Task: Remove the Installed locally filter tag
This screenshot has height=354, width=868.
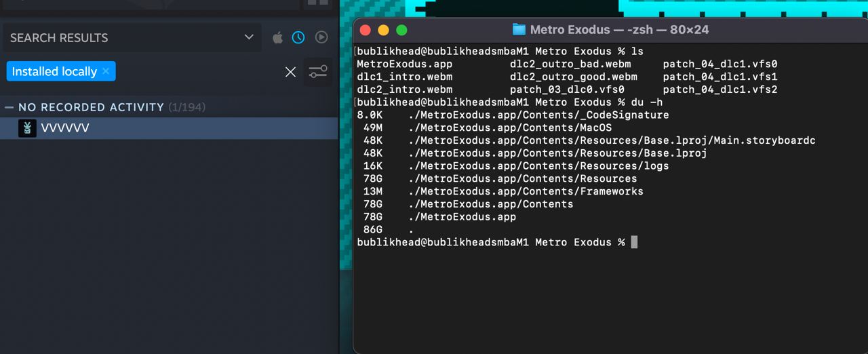Action: (106, 71)
